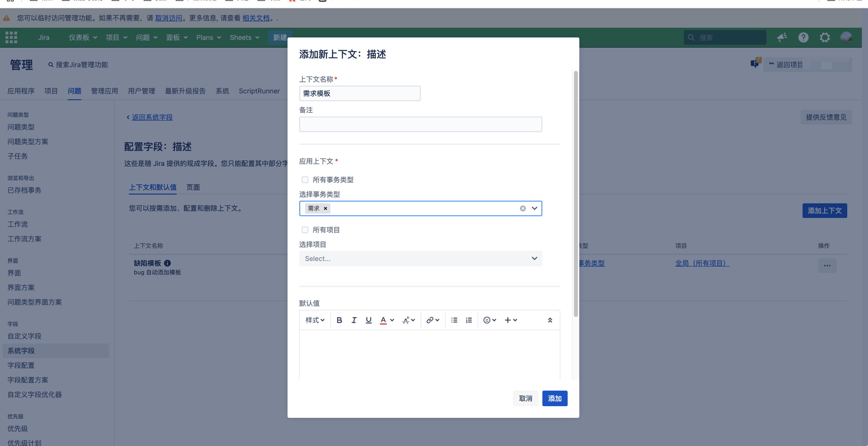Toggle bold in default value editor

pyautogui.click(x=339, y=320)
